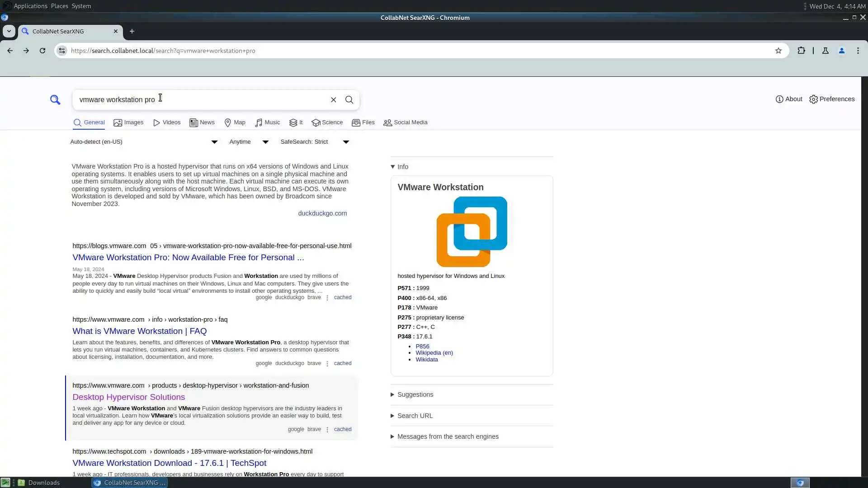Collapse the Info panel

(400, 167)
